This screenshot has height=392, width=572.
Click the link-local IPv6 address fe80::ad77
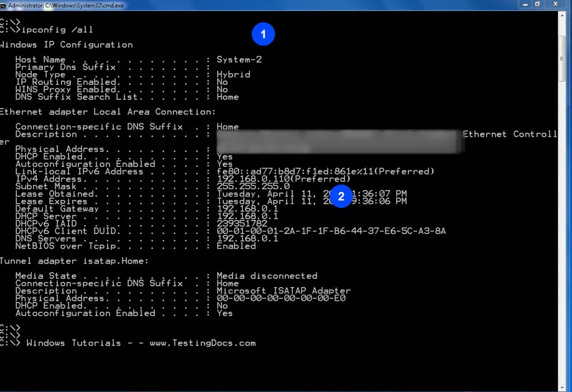click(326, 171)
